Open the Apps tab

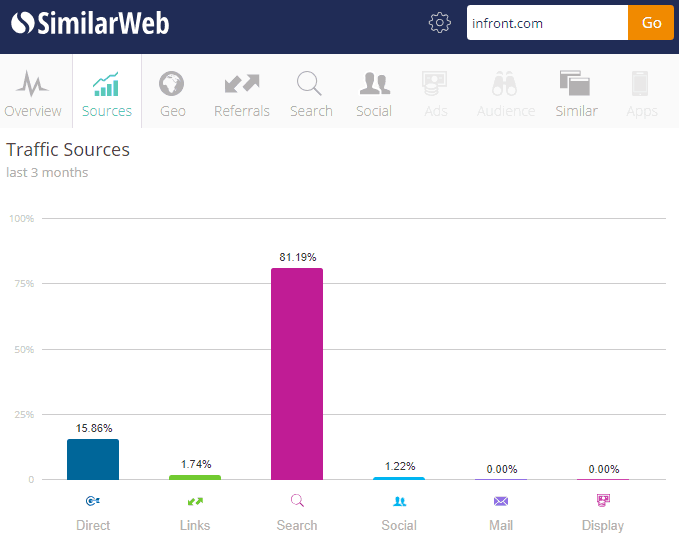(x=642, y=92)
